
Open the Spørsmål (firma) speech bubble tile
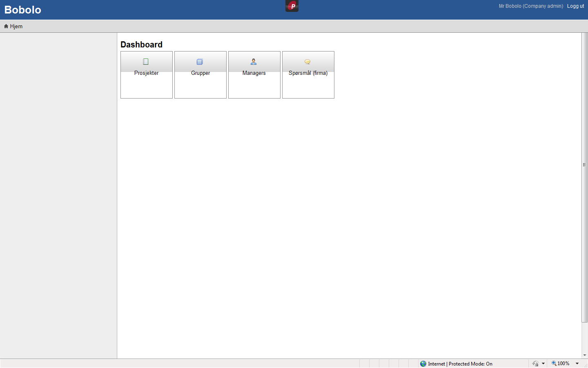click(308, 75)
